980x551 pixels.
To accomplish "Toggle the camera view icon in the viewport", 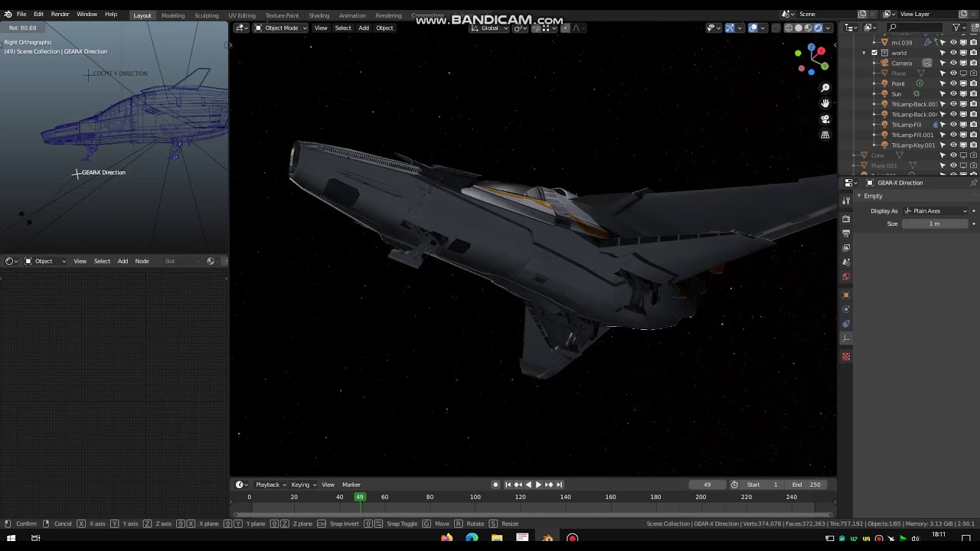I will tap(825, 119).
